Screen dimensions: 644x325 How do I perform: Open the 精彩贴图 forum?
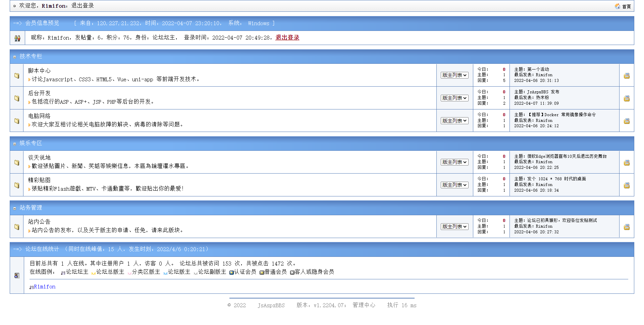(x=39, y=180)
